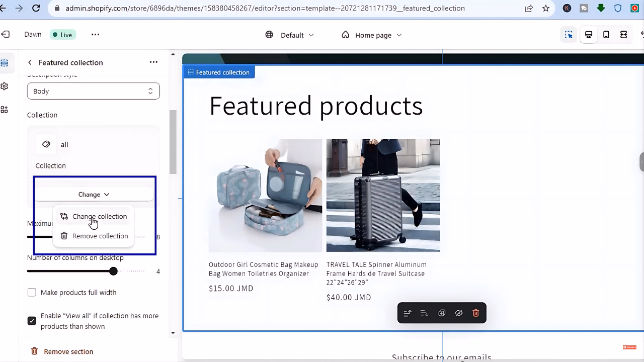Toggle the inspector selection icon

[x=569, y=35]
